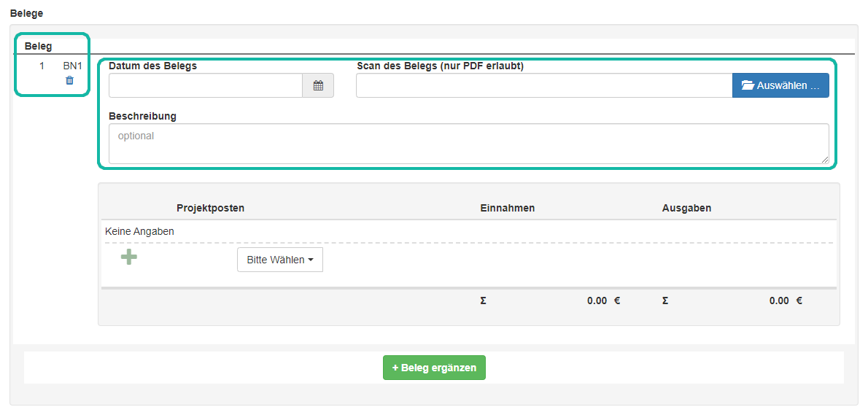Add a project item with green plus
868x415 pixels.
pos(129,257)
